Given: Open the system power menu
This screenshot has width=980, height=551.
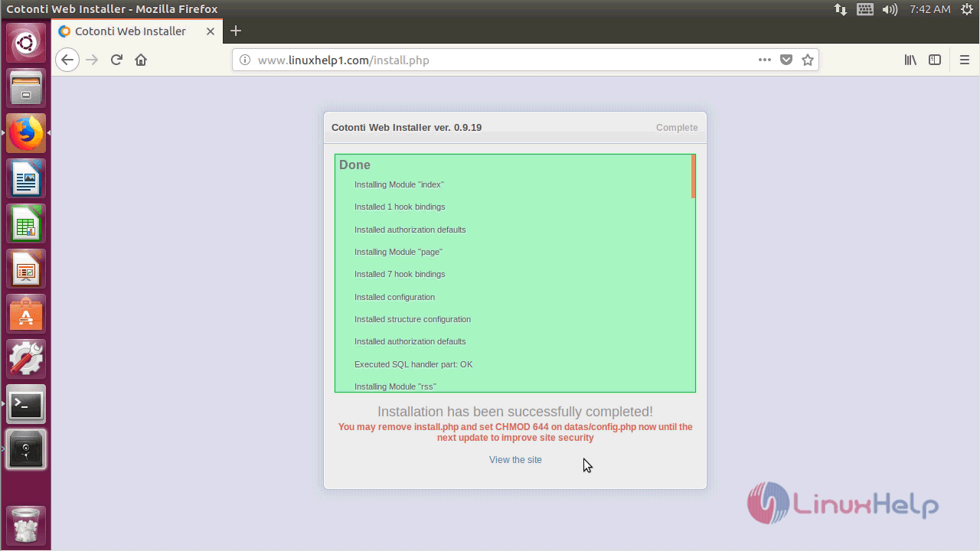Looking at the screenshot, I should pyautogui.click(x=967, y=9).
